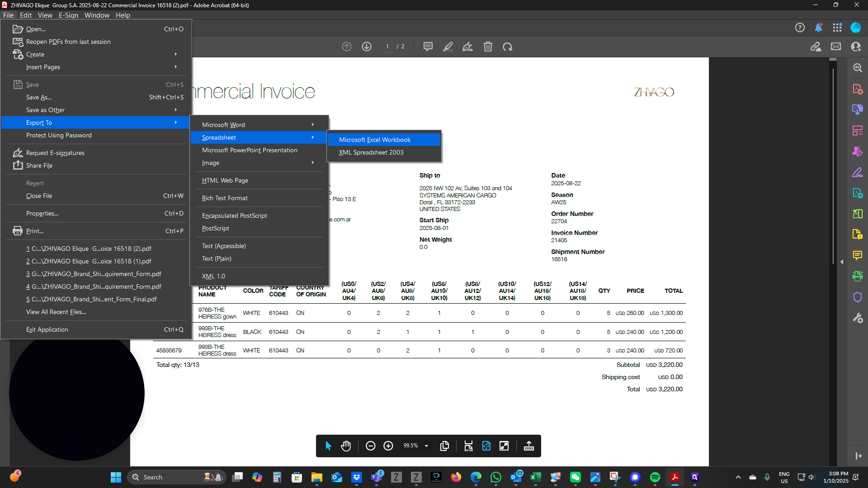Click the rotate page icon

point(508,47)
